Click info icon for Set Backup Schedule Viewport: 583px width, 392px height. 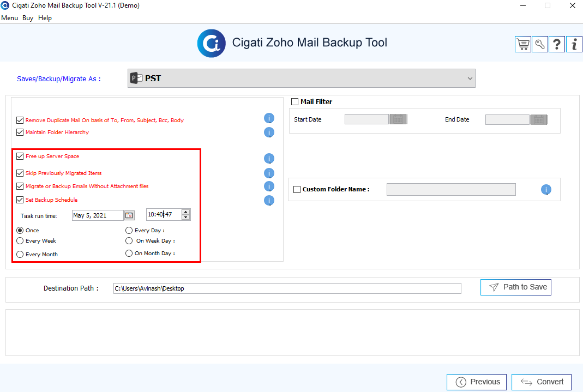pyautogui.click(x=269, y=201)
